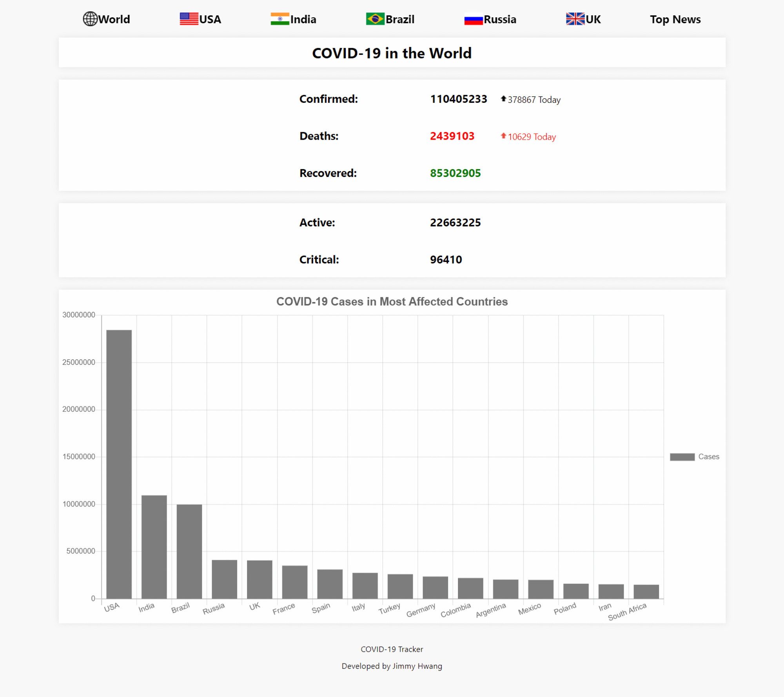Toggle the Cases legend swatch
This screenshot has height=697, width=784.
pyautogui.click(x=682, y=457)
